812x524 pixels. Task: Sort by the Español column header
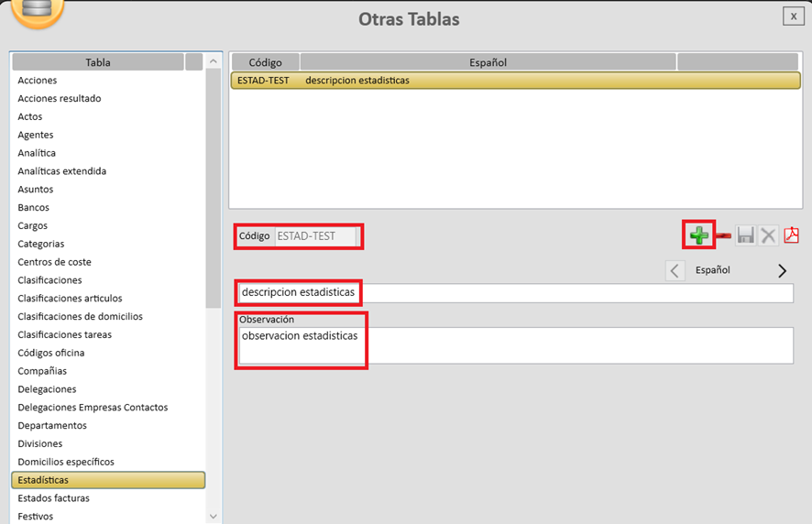488,62
